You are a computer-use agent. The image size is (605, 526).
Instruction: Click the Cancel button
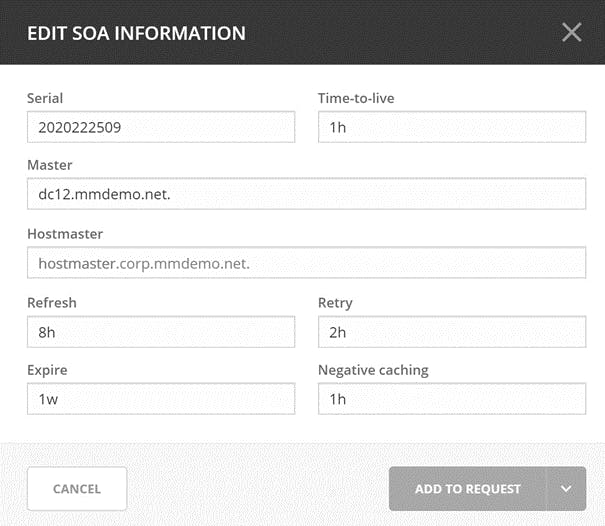(x=77, y=489)
